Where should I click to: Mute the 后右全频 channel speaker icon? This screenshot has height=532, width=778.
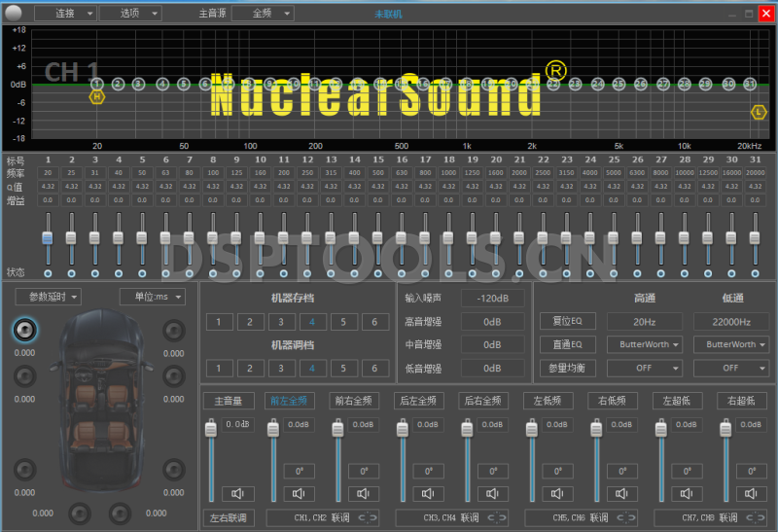click(492, 493)
